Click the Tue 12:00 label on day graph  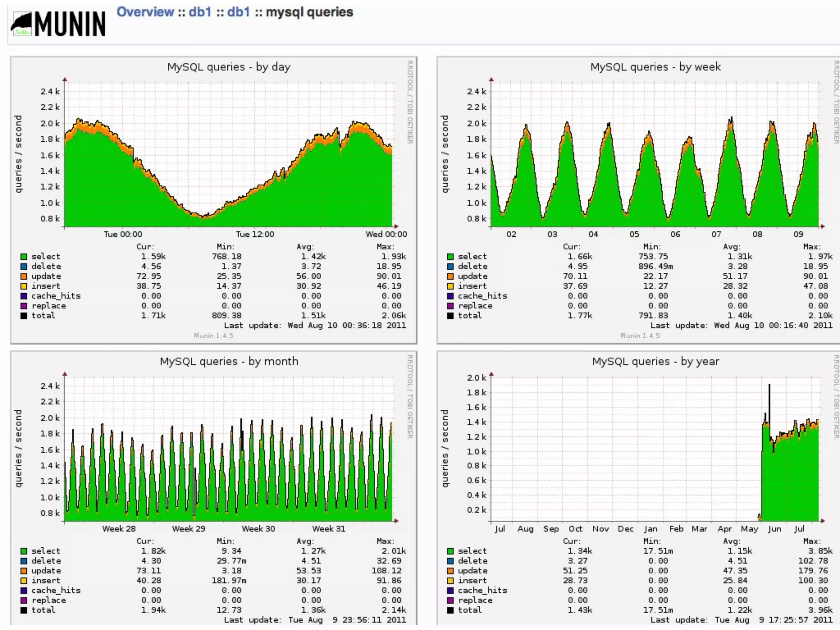point(255,234)
